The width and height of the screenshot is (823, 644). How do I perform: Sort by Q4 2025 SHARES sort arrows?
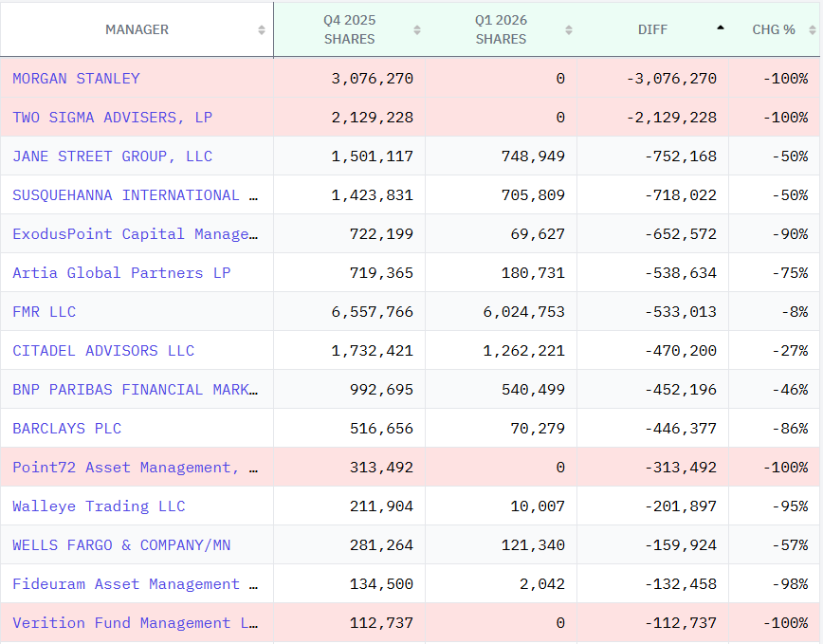[417, 30]
